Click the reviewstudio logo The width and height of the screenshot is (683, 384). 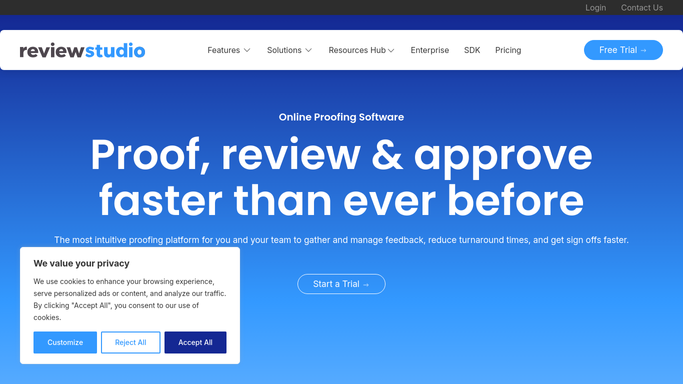[x=82, y=51]
